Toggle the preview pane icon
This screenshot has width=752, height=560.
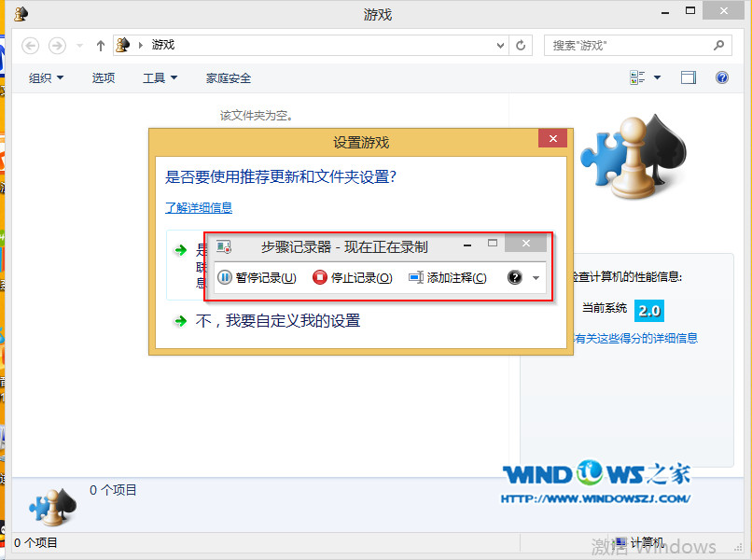pos(689,78)
